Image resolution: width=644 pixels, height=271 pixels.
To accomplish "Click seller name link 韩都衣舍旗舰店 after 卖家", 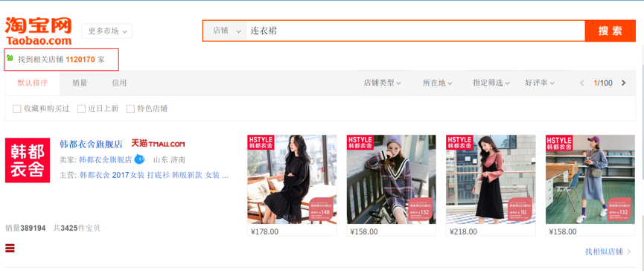I will [106, 159].
